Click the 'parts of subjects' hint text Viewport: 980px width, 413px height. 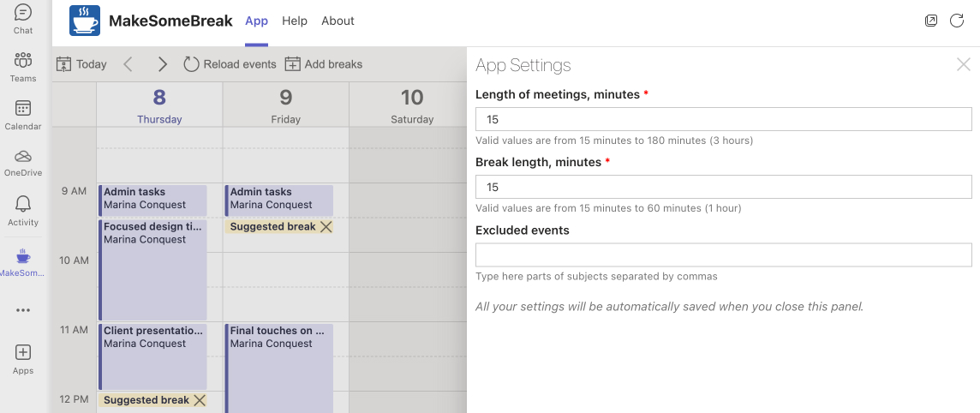597,276
